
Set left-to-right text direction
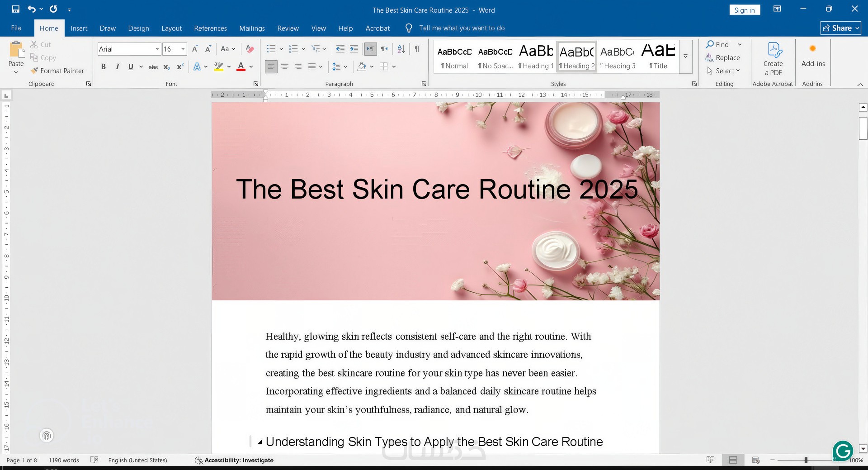(x=370, y=49)
